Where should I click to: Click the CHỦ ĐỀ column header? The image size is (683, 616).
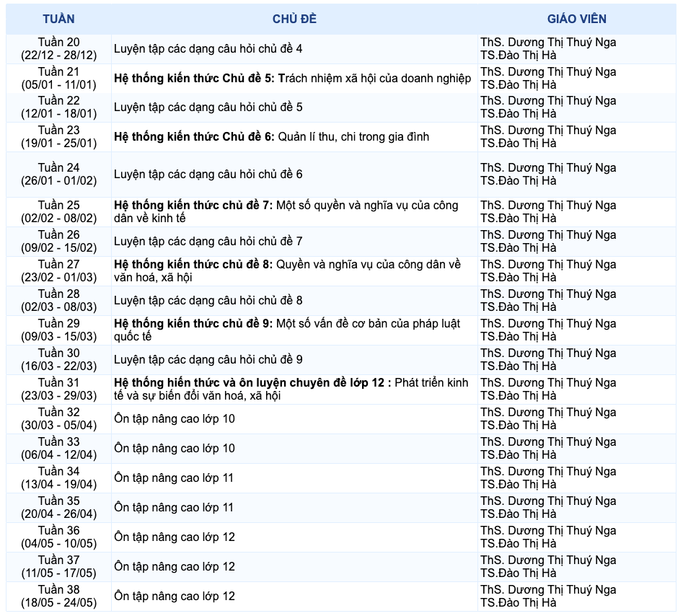pos(294,19)
